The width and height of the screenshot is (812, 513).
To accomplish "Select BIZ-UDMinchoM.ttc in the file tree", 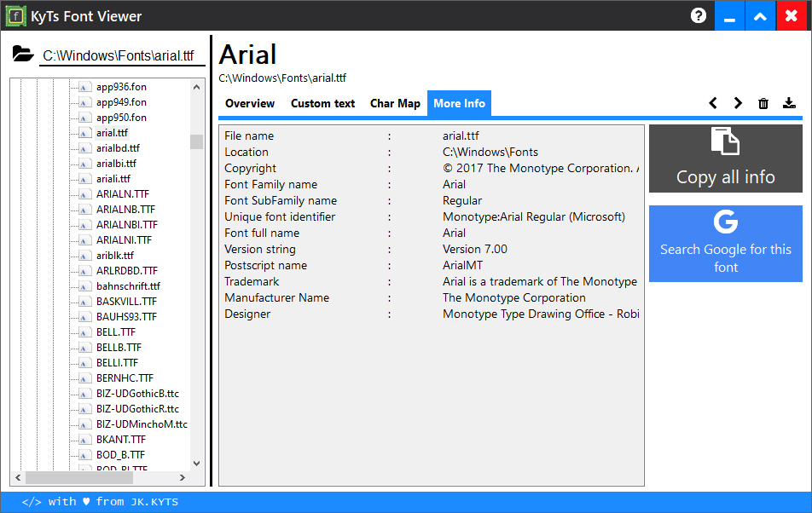I will [142, 424].
